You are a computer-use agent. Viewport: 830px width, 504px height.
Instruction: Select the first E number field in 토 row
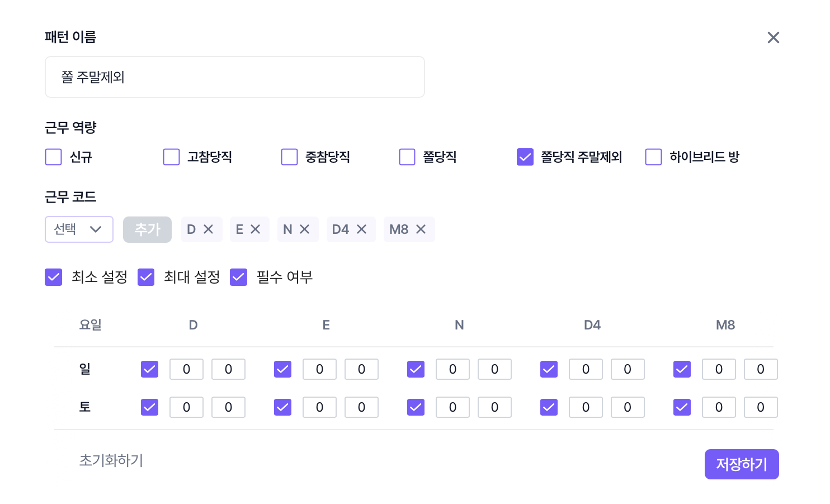[x=319, y=407]
